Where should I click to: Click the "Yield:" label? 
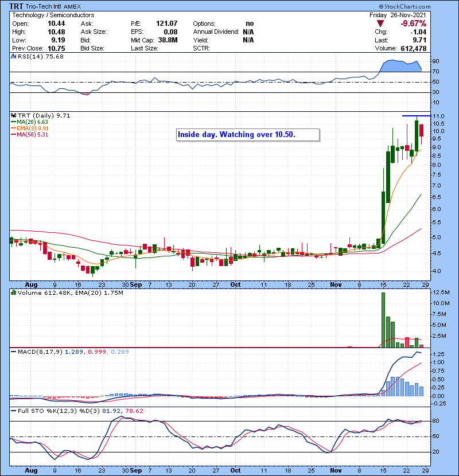[200, 40]
